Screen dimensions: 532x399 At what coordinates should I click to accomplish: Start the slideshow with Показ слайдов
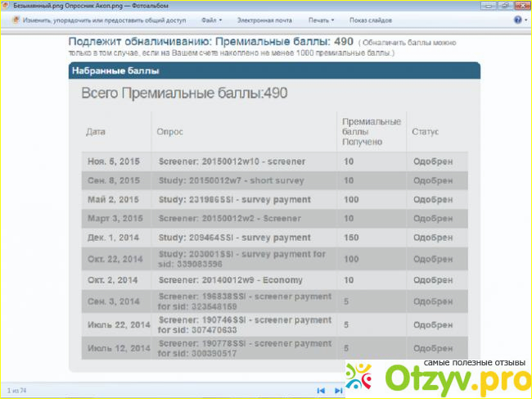click(369, 20)
